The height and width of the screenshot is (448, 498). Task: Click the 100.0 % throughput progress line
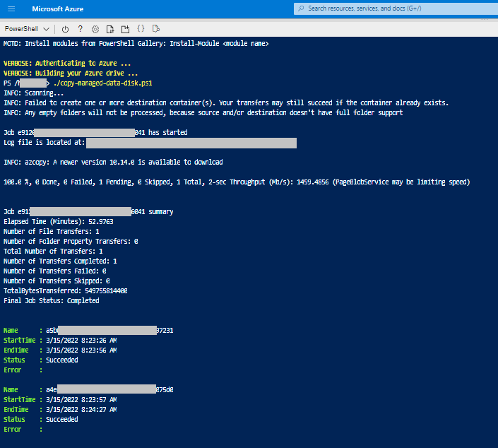pyautogui.click(x=237, y=182)
